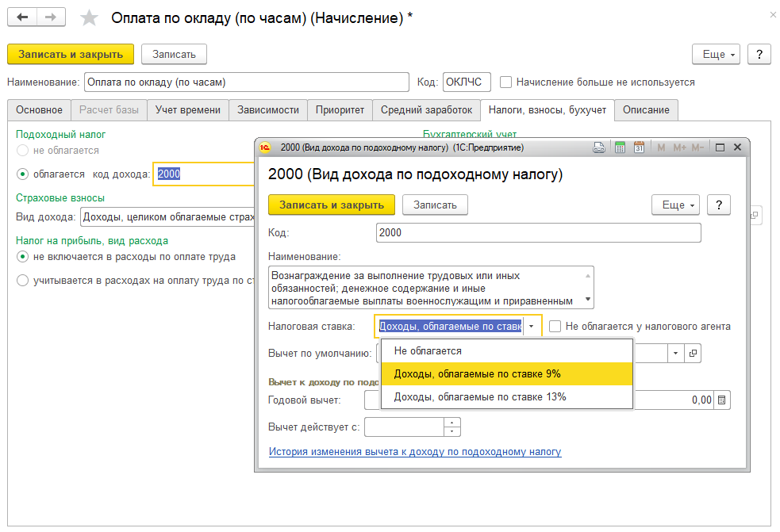Check 'Не облагается у налогового агента'

(x=555, y=326)
